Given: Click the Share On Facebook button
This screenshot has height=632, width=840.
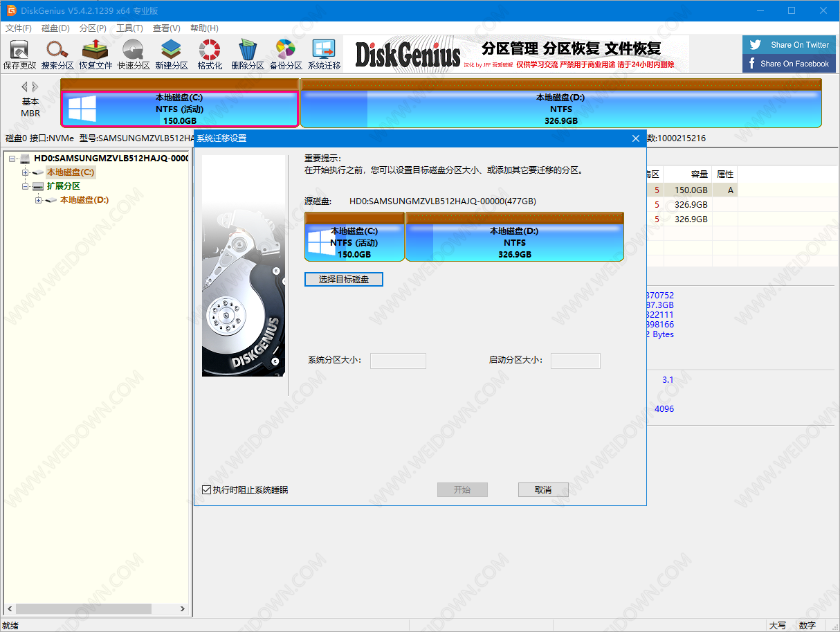Looking at the screenshot, I should coord(789,64).
